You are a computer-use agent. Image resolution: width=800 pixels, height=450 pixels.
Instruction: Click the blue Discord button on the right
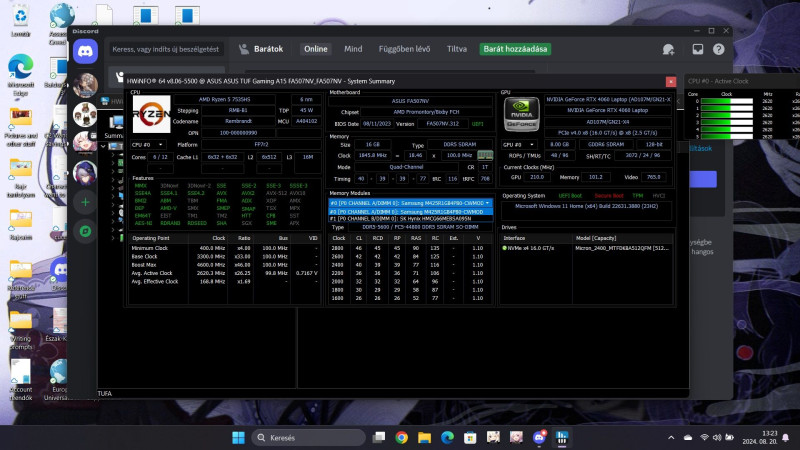703,179
